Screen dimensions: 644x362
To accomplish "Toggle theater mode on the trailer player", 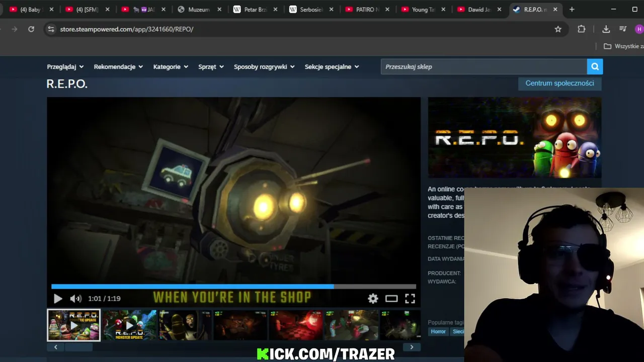I will click(x=391, y=299).
